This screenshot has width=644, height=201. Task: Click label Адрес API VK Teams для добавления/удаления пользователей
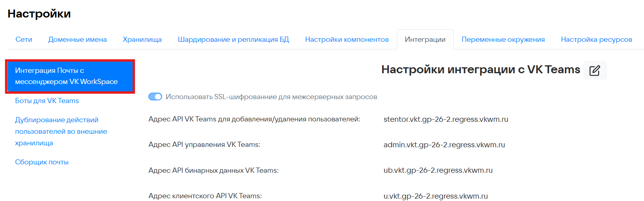tap(254, 119)
